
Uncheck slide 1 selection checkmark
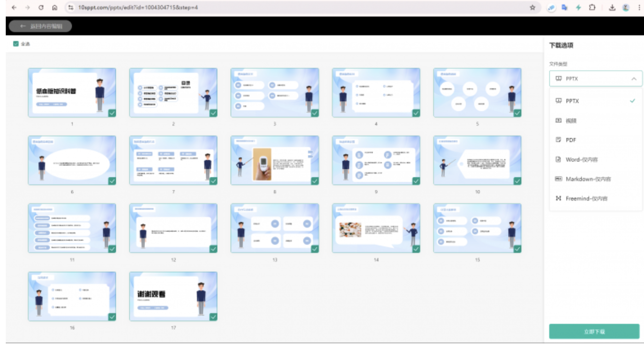tap(111, 113)
